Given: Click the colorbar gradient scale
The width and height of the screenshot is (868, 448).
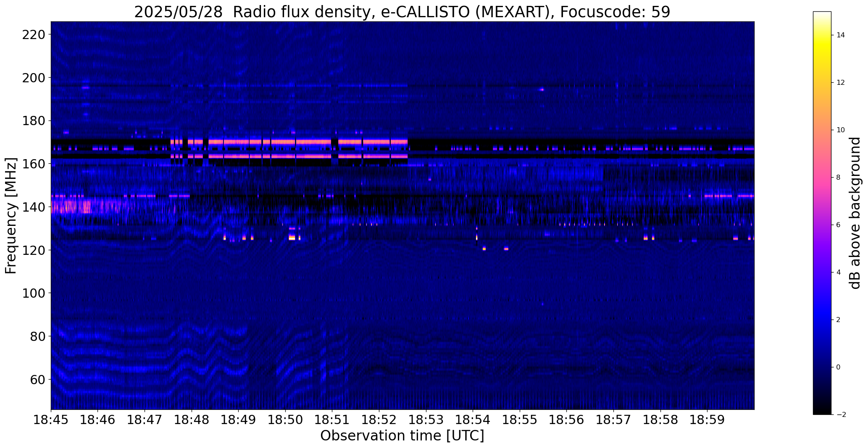Looking at the screenshot, I should click(x=822, y=213).
